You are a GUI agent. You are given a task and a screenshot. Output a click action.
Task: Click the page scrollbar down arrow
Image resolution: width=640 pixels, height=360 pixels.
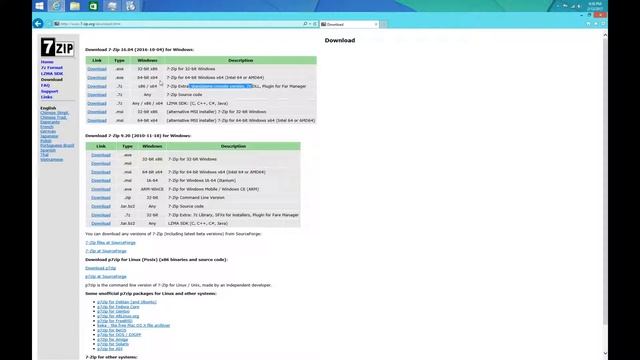point(605,353)
